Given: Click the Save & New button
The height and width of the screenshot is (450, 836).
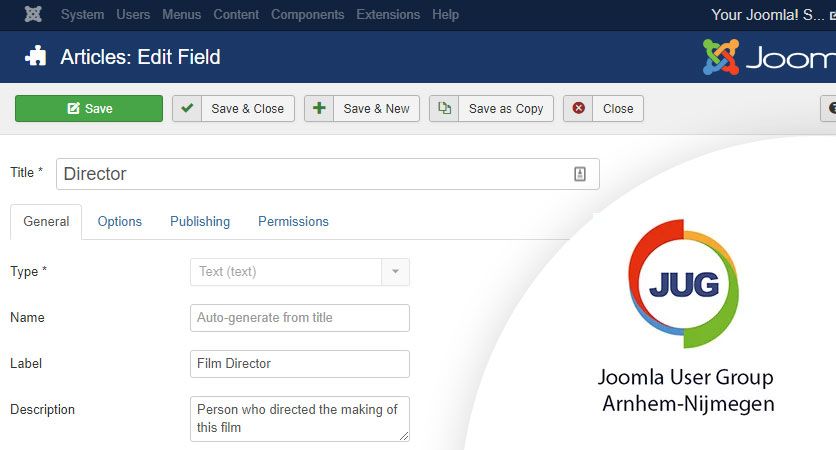Looking at the screenshot, I should [x=362, y=109].
